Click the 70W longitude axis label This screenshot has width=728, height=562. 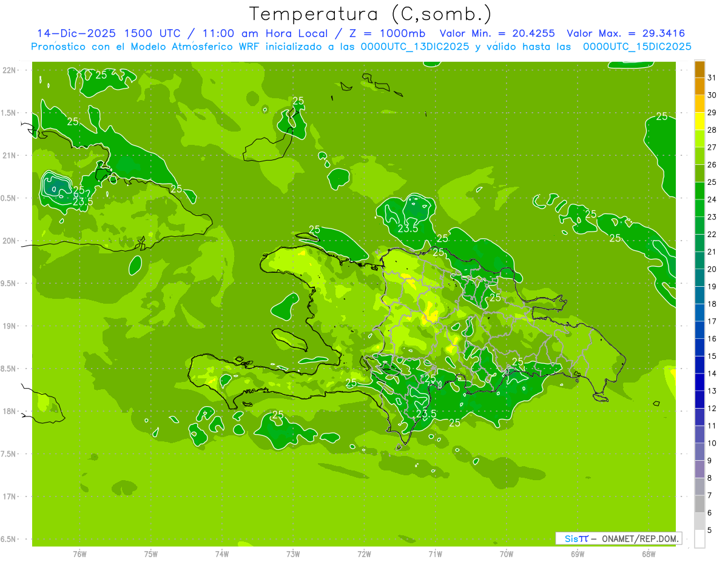click(507, 554)
